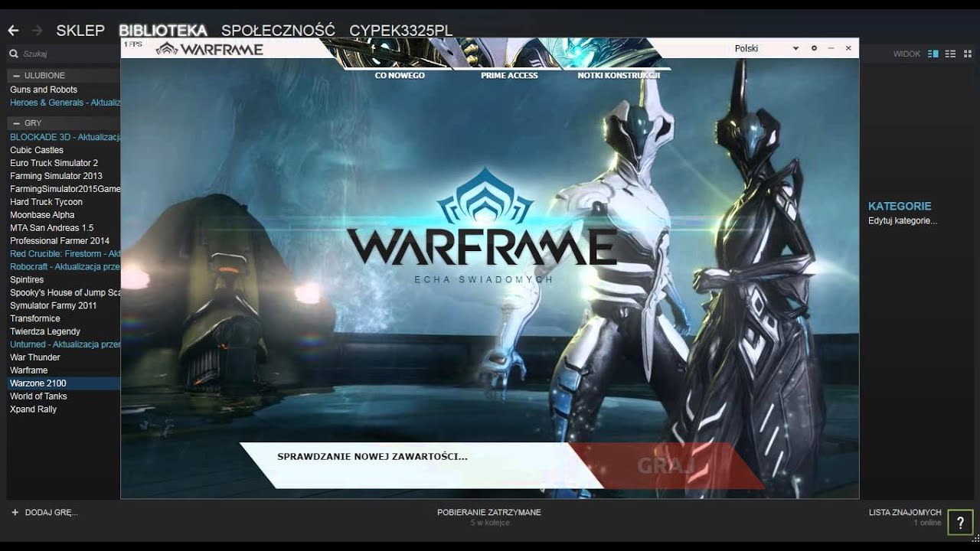Select Spooky's House of Jump Scares
980x551 pixels.
pyautogui.click(x=65, y=293)
